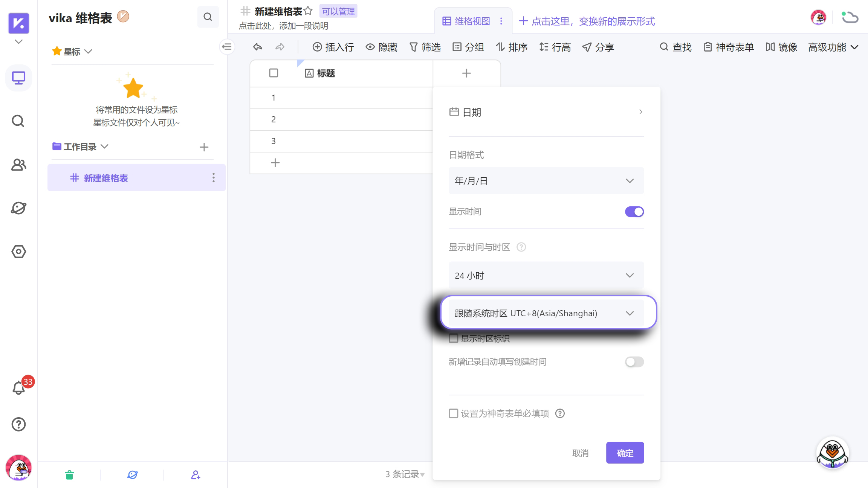Star the 新建维格表 title
868x488 pixels.
click(x=308, y=11)
